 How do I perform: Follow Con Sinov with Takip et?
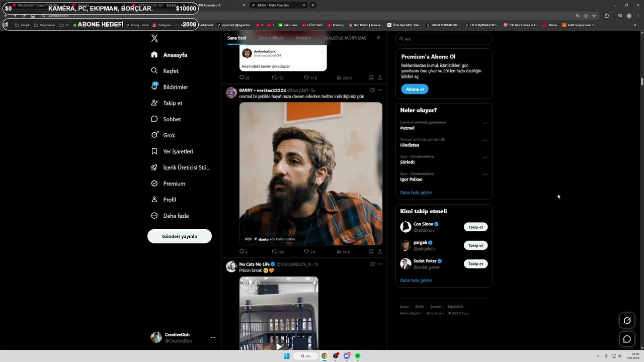click(x=475, y=227)
